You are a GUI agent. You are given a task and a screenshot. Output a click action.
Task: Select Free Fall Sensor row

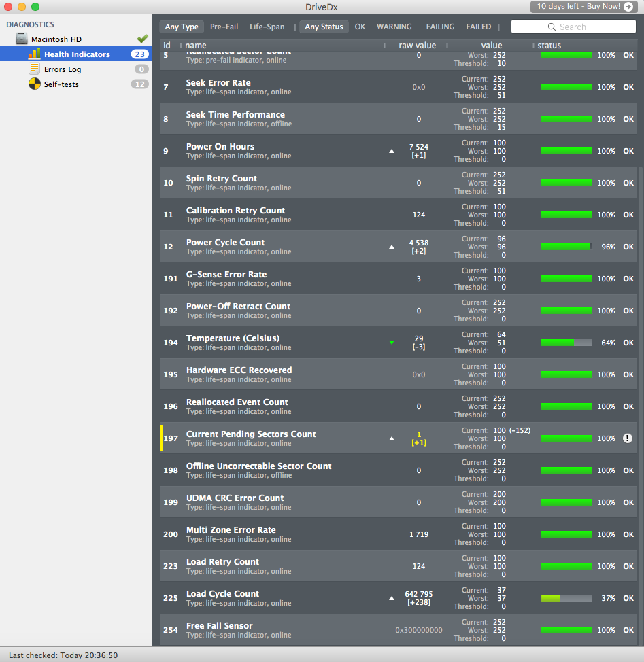pos(399,630)
